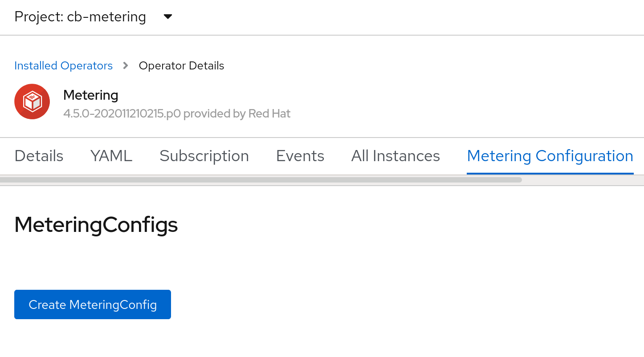Switch to the Details tab
The image size is (644, 357).
point(39,156)
